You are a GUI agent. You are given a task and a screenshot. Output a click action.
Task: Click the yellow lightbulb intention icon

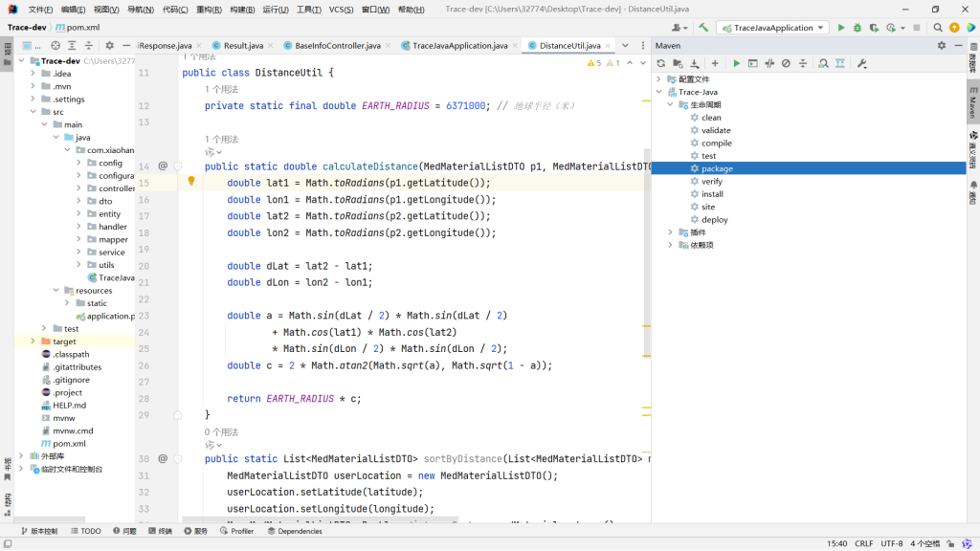coord(190,181)
